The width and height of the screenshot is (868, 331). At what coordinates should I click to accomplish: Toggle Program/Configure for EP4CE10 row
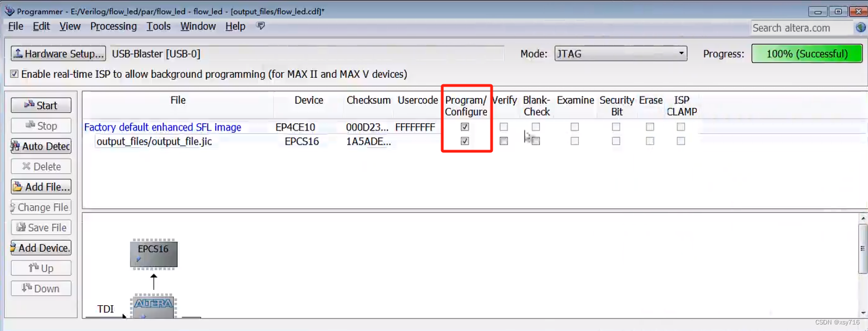pyautogui.click(x=465, y=127)
